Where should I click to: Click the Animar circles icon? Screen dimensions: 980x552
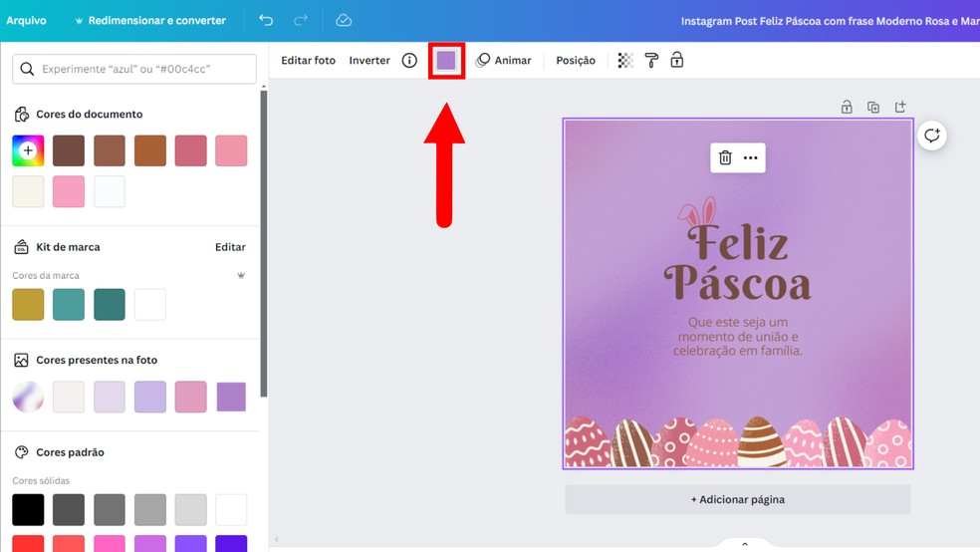coord(482,60)
